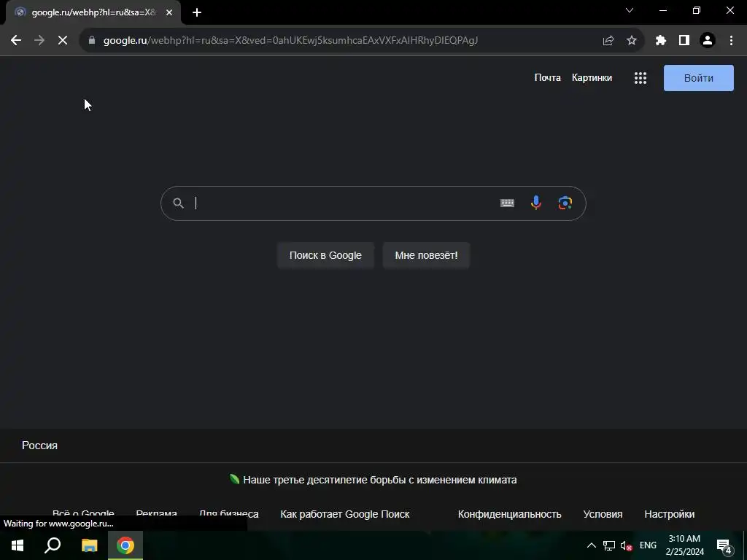747x560 pixels.
Task: Open Конфиденциальность footer link
Action: click(x=510, y=514)
